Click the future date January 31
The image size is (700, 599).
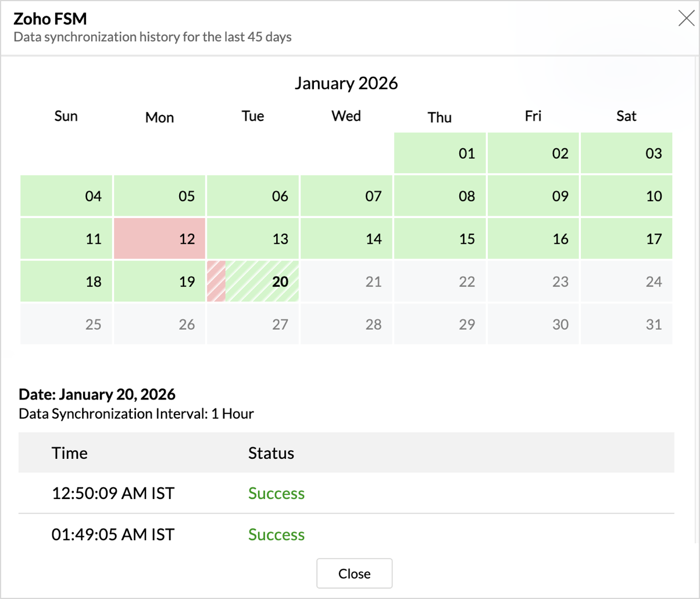[627, 324]
